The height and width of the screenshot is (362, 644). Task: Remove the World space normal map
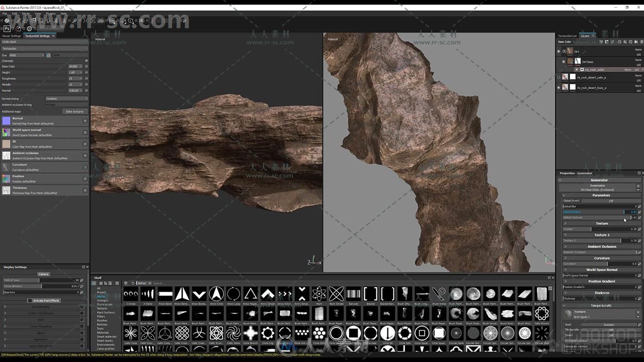coord(85,132)
